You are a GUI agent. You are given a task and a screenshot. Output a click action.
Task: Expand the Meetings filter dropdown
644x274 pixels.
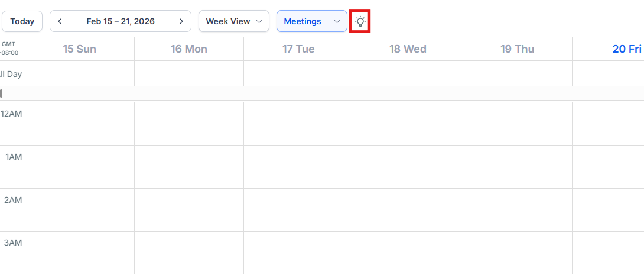point(311,21)
